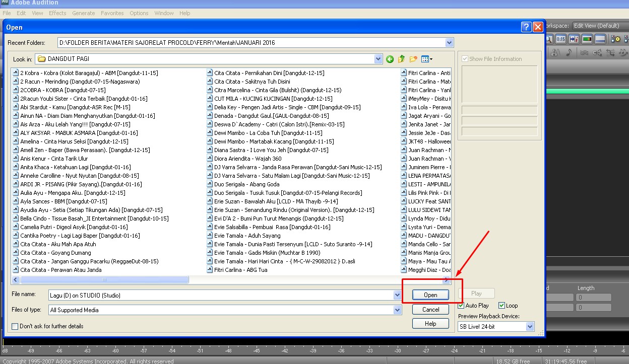Click the scroll right arrow of file list
The height and width of the screenshot is (364, 629).
point(446,280)
